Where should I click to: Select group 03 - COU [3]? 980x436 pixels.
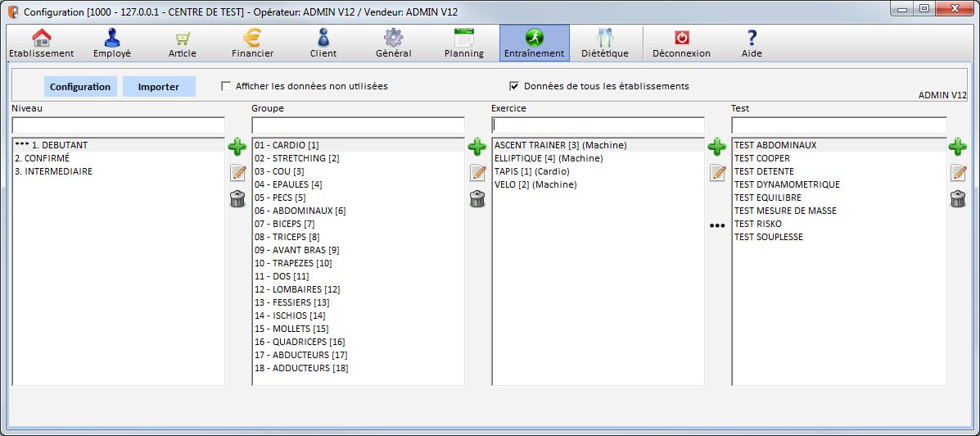click(358, 171)
